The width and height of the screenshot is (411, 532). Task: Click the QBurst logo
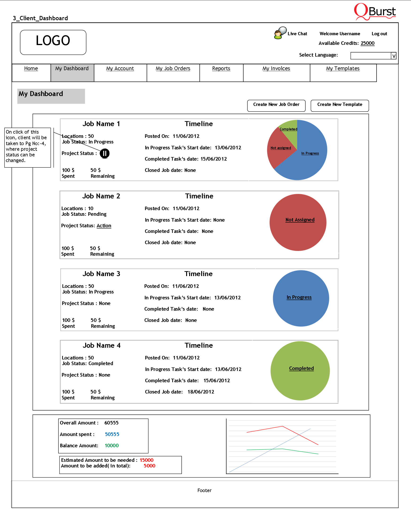(375, 12)
